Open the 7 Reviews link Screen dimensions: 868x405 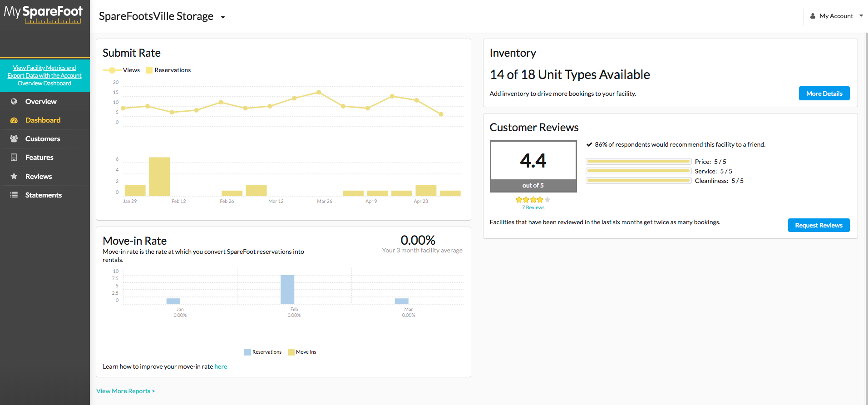[x=533, y=207]
